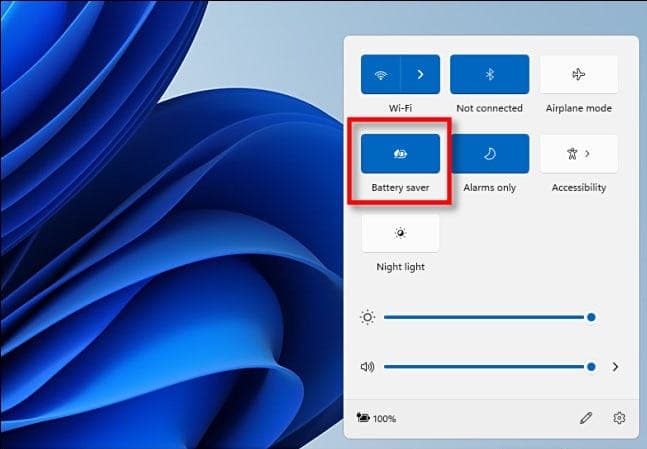The height and width of the screenshot is (449, 647).
Task: Toggle the Wi-Fi quick setting off
Action: pos(380,74)
